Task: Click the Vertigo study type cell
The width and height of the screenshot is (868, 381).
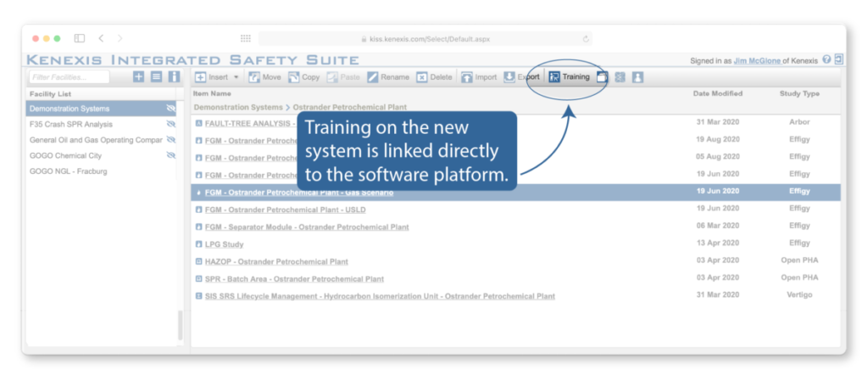Action: click(x=799, y=295)
